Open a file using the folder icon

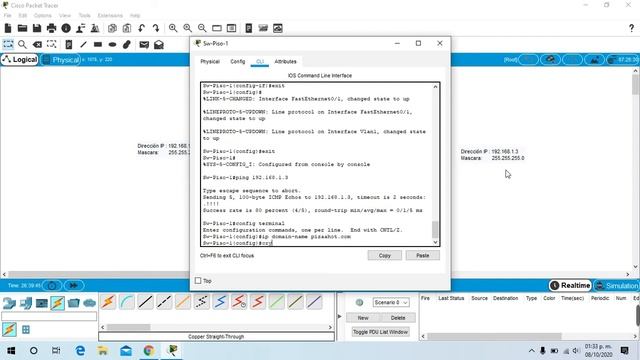coord(22,28)
